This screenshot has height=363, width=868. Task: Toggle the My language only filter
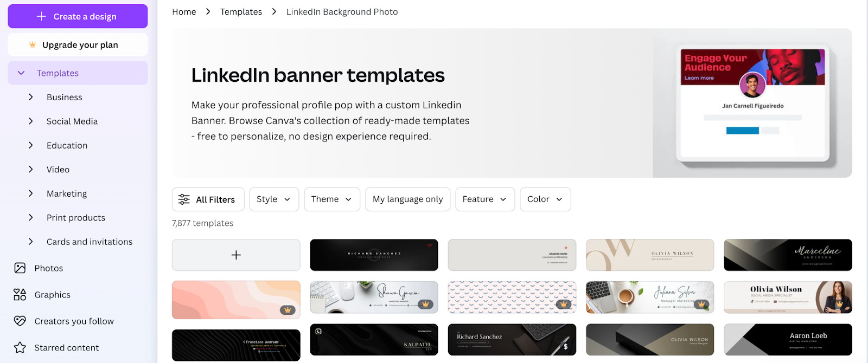(408, 199)
